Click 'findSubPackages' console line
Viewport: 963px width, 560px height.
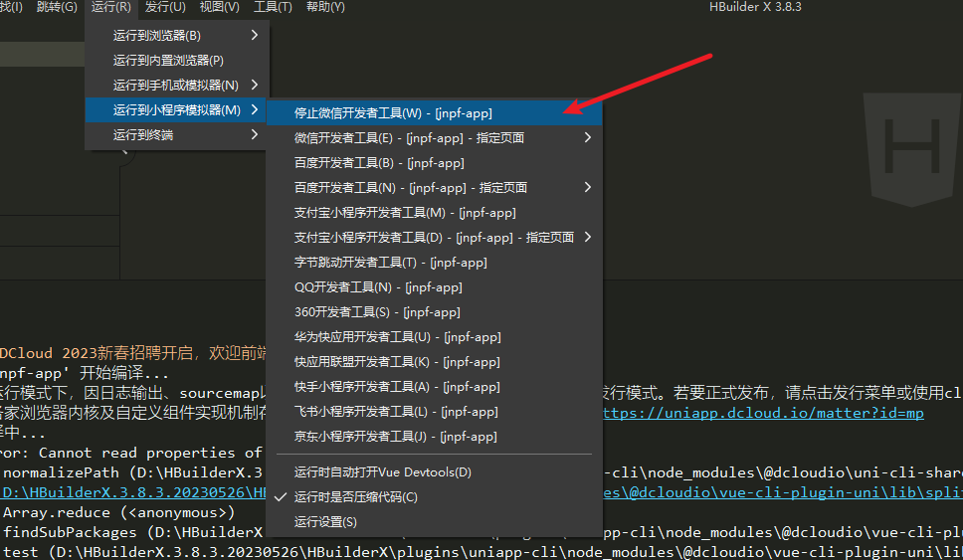[x=133, y=532]
